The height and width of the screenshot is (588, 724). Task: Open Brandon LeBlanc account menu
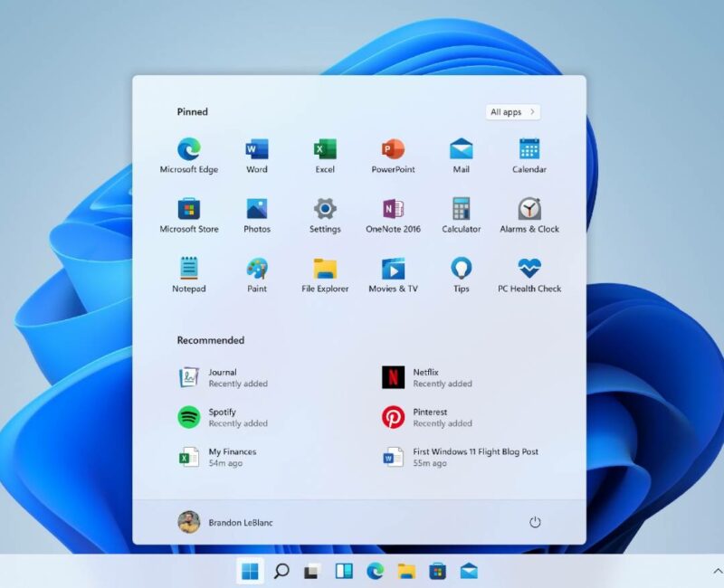(x=225, y=522)
